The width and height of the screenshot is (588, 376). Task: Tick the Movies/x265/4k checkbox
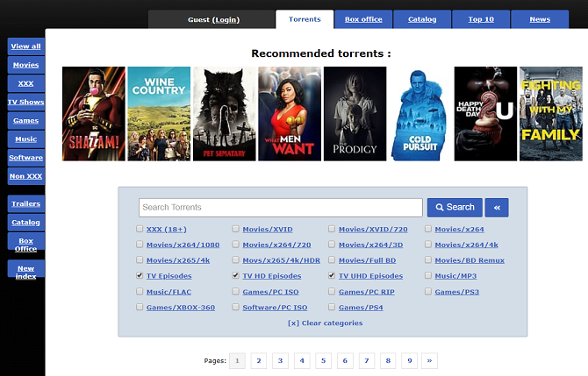140,259
